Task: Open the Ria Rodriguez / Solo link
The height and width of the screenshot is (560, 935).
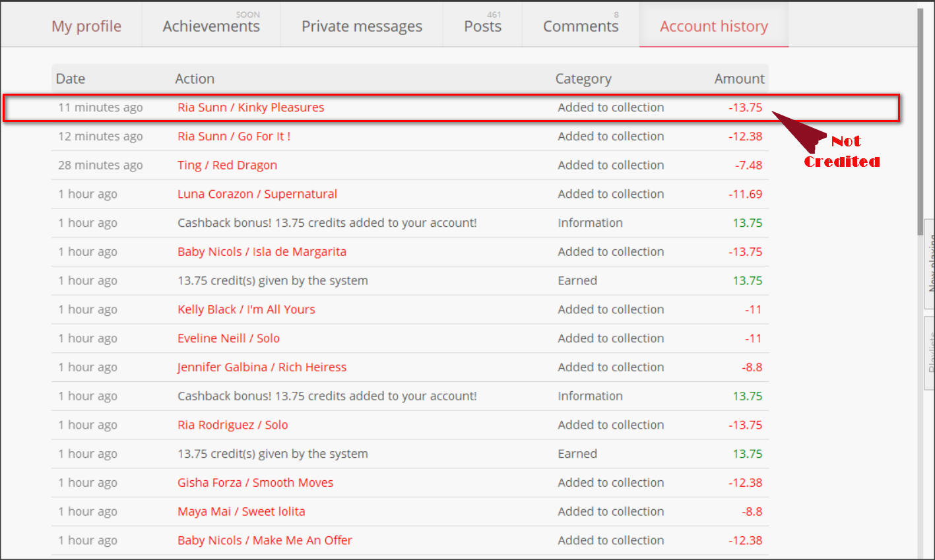Action: click(x=232, y=425)
